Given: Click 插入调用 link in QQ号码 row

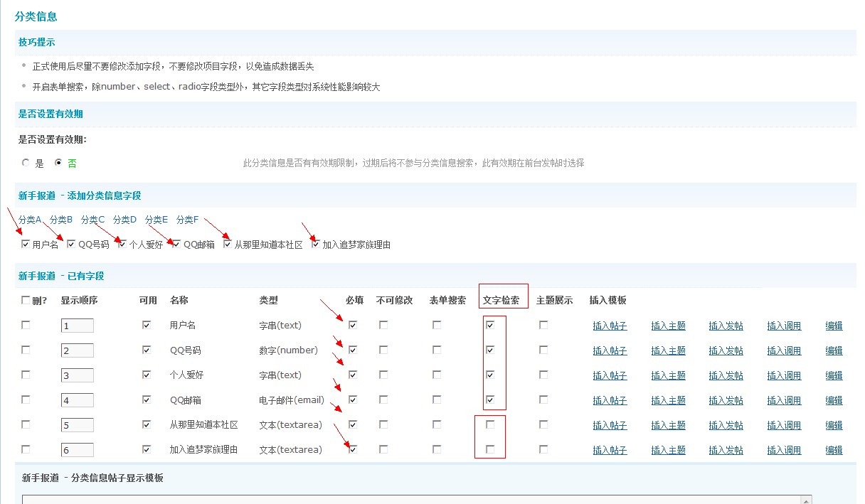Looking at the screenshot, I should coord(784,351).
